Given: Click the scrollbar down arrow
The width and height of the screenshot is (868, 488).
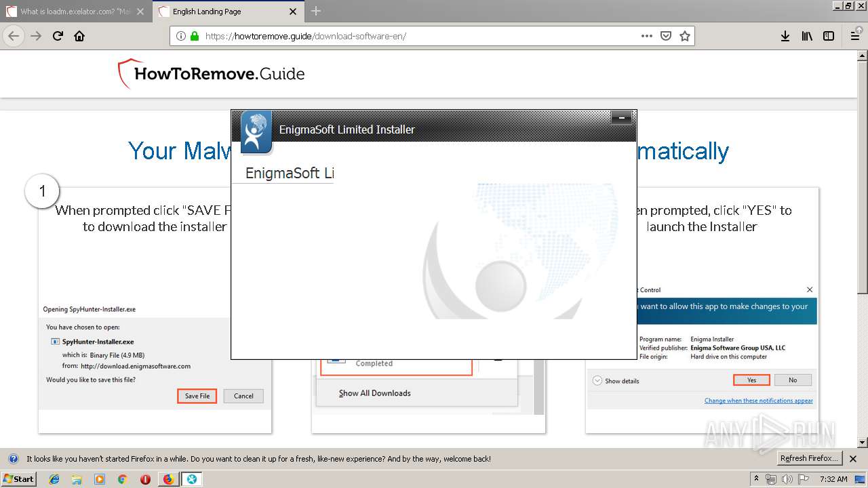Looking at the screenshot, I should (863, 443).
